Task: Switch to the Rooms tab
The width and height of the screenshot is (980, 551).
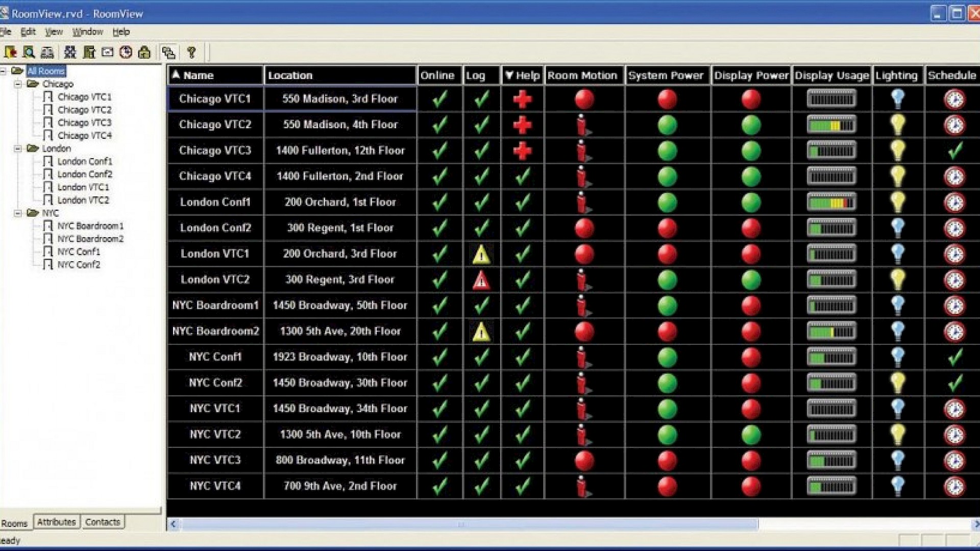Action: 15,523
